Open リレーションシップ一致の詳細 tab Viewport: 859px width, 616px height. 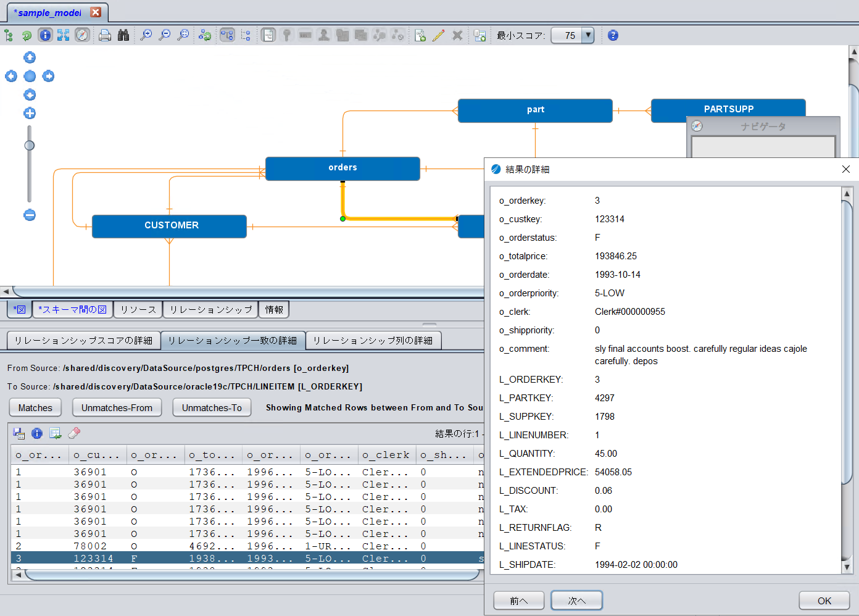[x=233, y=340]
